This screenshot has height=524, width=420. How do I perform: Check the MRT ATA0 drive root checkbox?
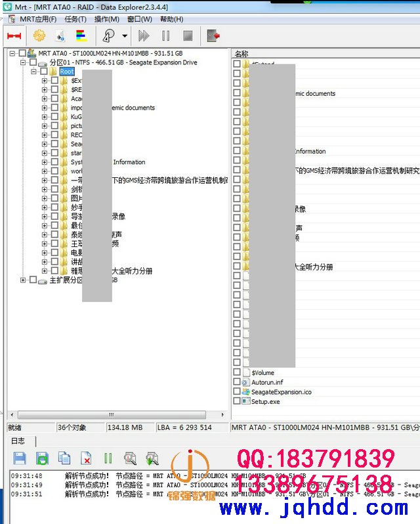pyautogui.click(x=22, y=53)
